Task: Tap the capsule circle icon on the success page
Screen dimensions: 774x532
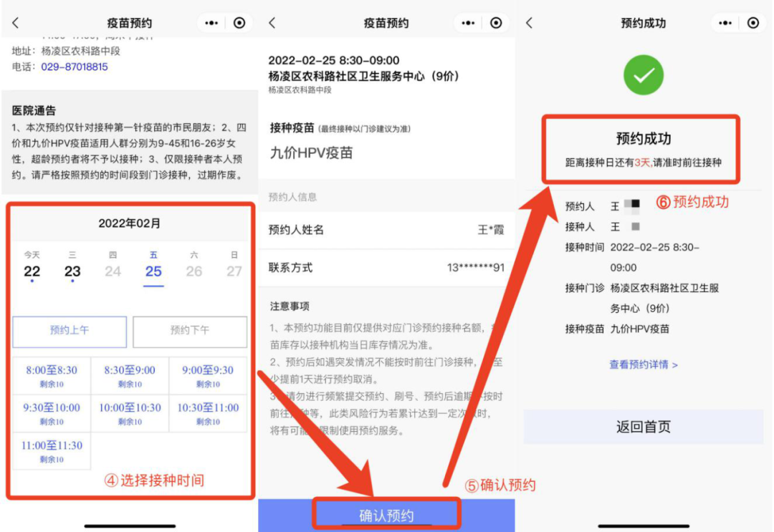Action: click(753, 22)
